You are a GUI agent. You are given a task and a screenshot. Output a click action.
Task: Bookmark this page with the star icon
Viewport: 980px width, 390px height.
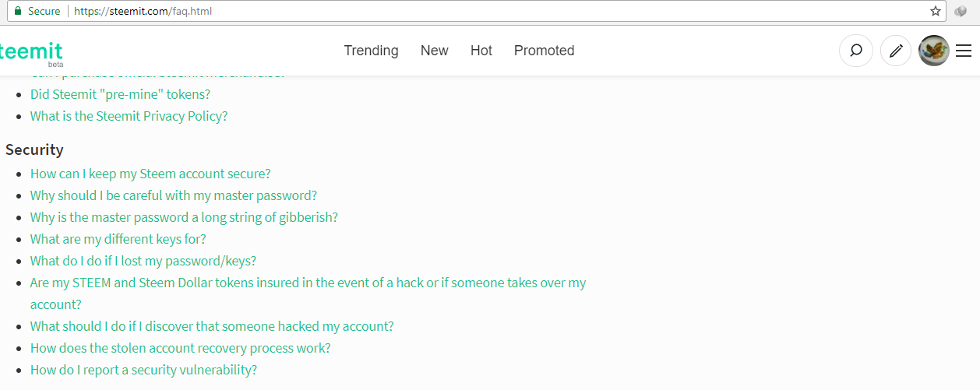pyautogui.click(x=936, y=11)
